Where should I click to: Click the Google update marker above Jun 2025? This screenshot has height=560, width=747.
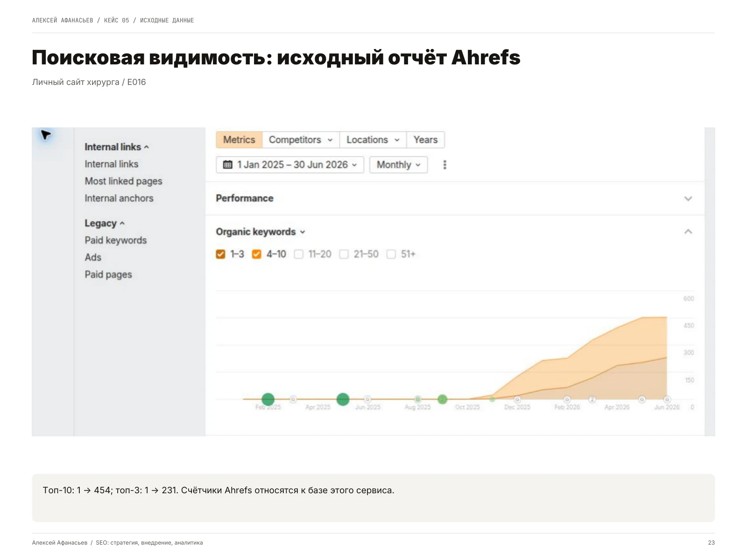coord(368,399)
